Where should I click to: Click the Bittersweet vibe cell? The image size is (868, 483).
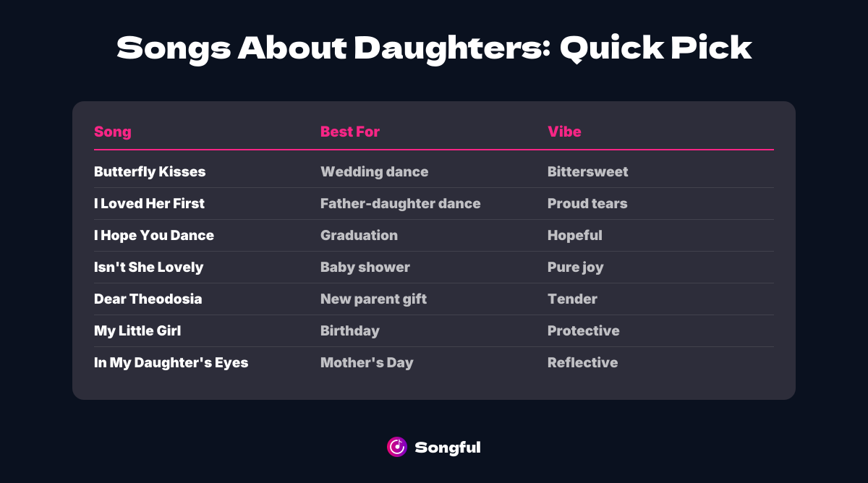pyautogui.click(x=587, y=172)
